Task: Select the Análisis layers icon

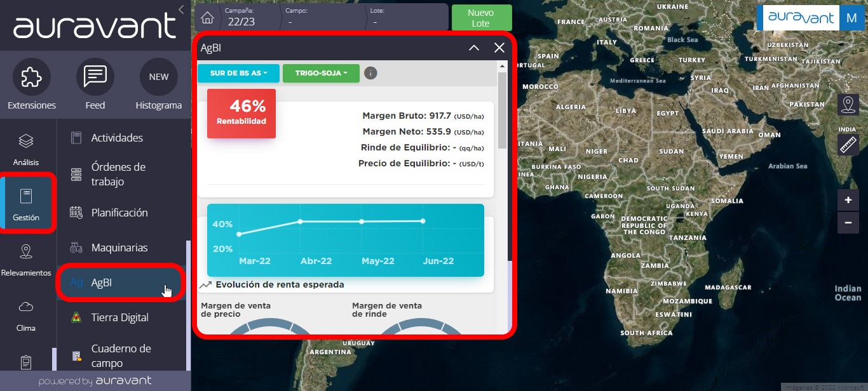Action: 26,141
